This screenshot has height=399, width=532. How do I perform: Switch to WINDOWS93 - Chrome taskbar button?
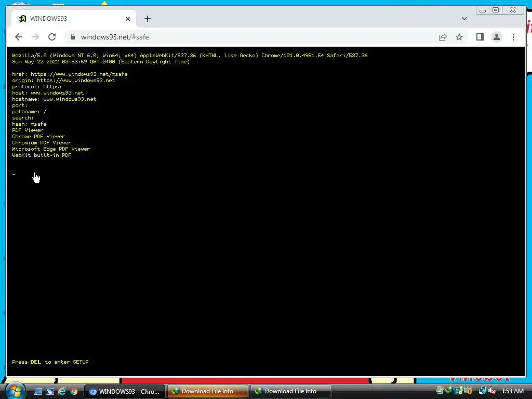click(125, 391)
